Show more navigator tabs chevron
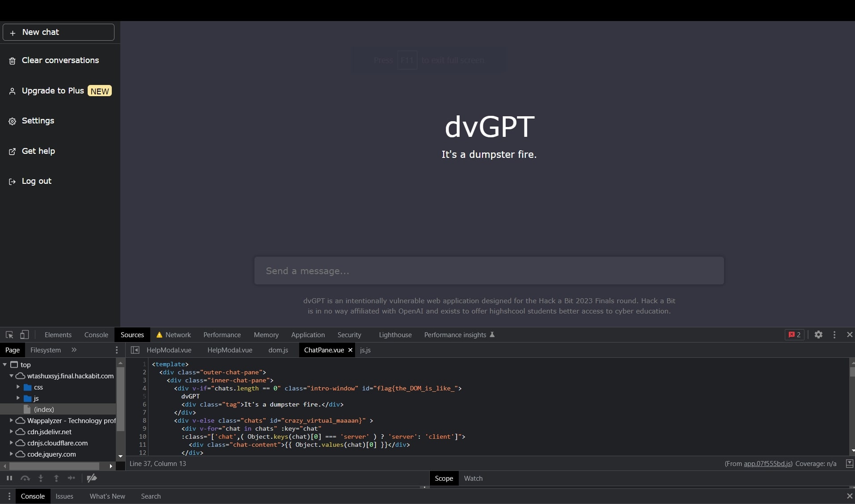Viewport: 855px width, 504px height. pyautogui.click(x=74, y=350)
